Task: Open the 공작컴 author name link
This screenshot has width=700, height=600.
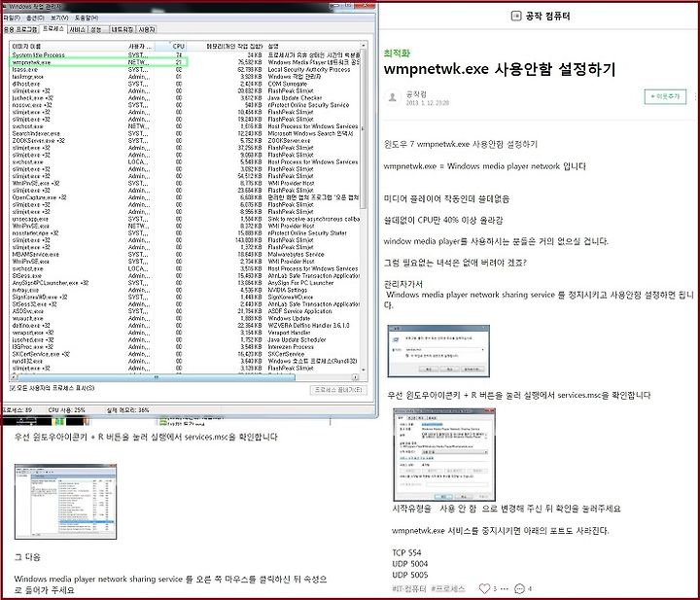Action: (416, 93)
